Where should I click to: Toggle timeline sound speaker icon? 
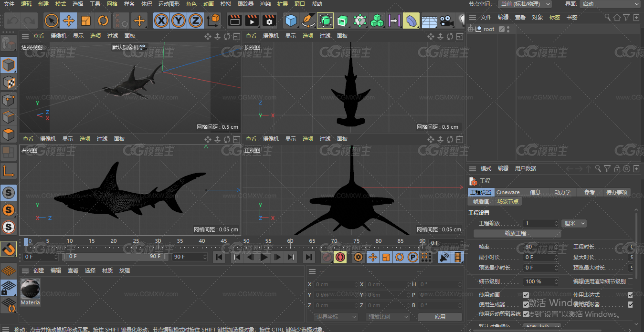445,258
